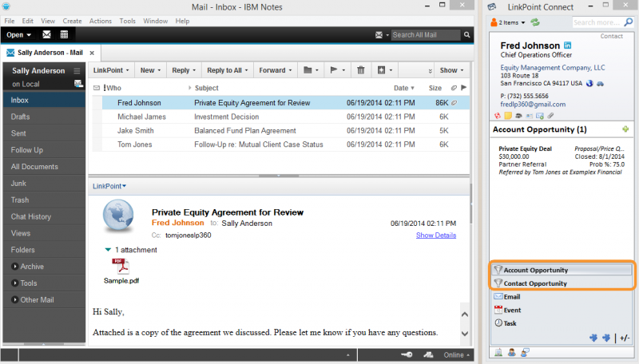
Task: Expand Other Mail in the sidebar
Action: pyautogui.click(x=14, y=299)
